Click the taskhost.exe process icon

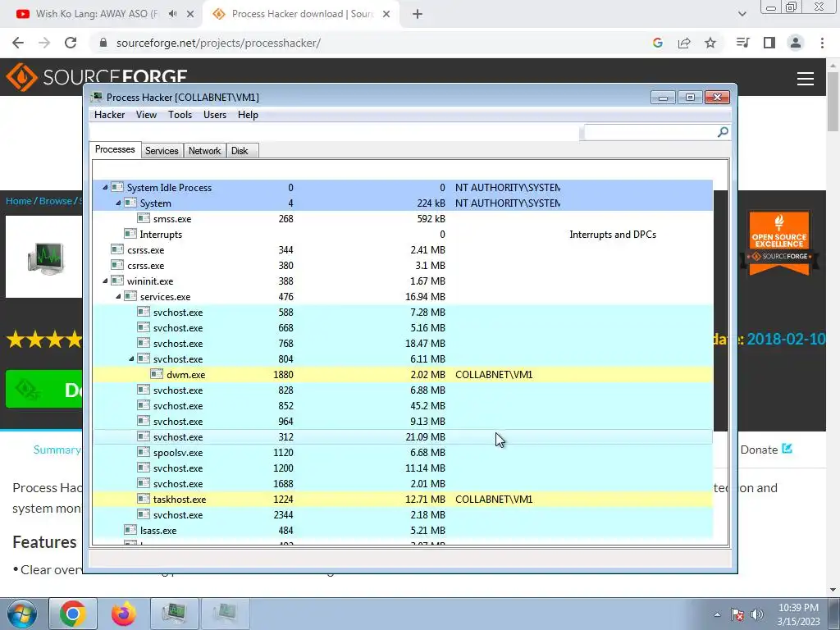(x=144, y=499)
